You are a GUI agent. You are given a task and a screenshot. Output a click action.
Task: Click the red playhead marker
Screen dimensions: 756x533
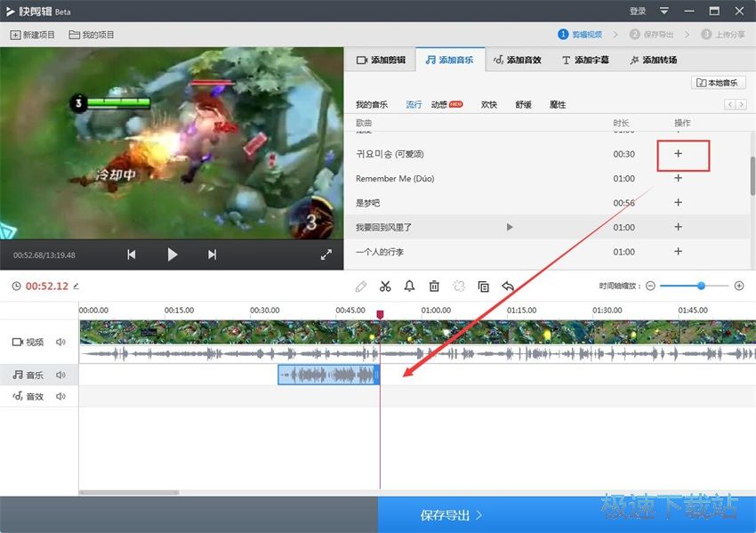(x=380, y=314)
